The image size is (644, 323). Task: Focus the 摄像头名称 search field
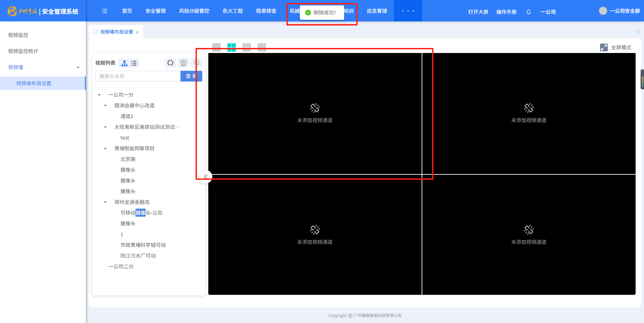[138, 76]
